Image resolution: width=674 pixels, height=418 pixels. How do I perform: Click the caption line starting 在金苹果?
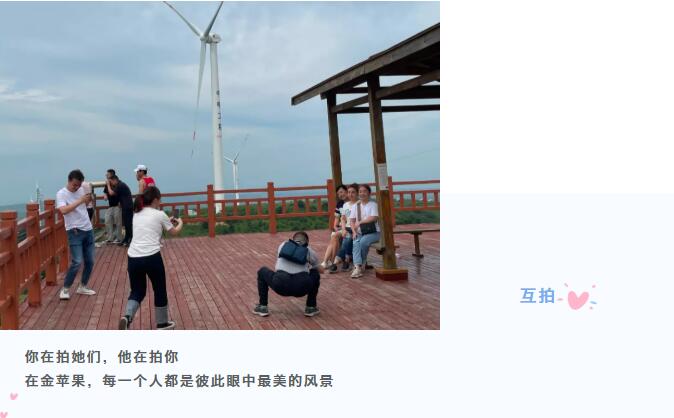coord(179,381)
